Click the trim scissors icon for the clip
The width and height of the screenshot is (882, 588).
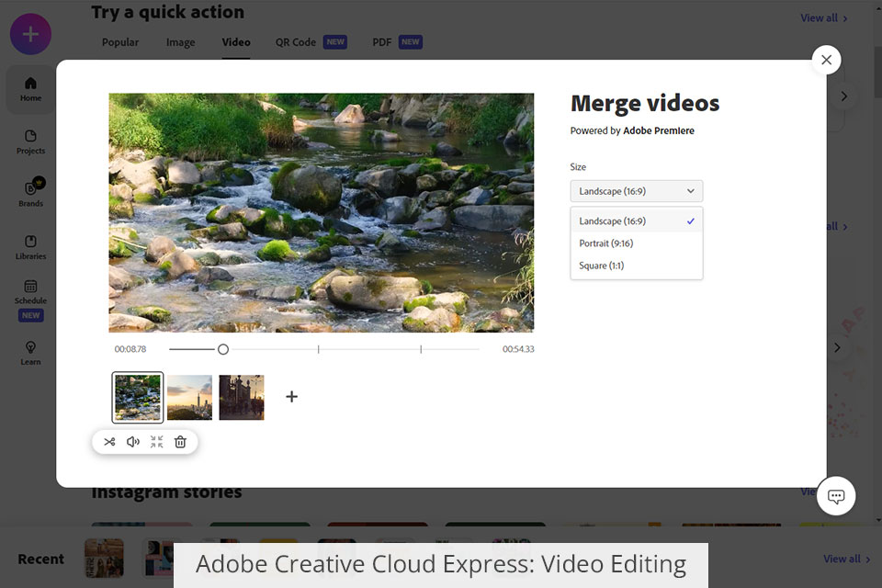coord(109,442)
